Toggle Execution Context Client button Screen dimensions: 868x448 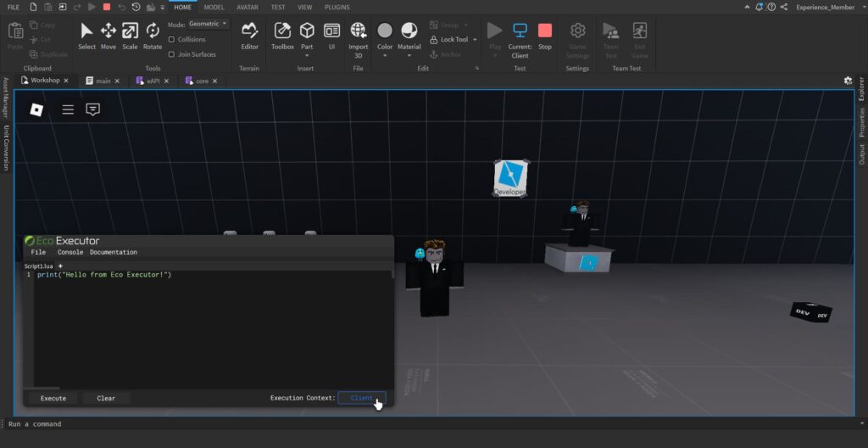[x=362, y=398]
